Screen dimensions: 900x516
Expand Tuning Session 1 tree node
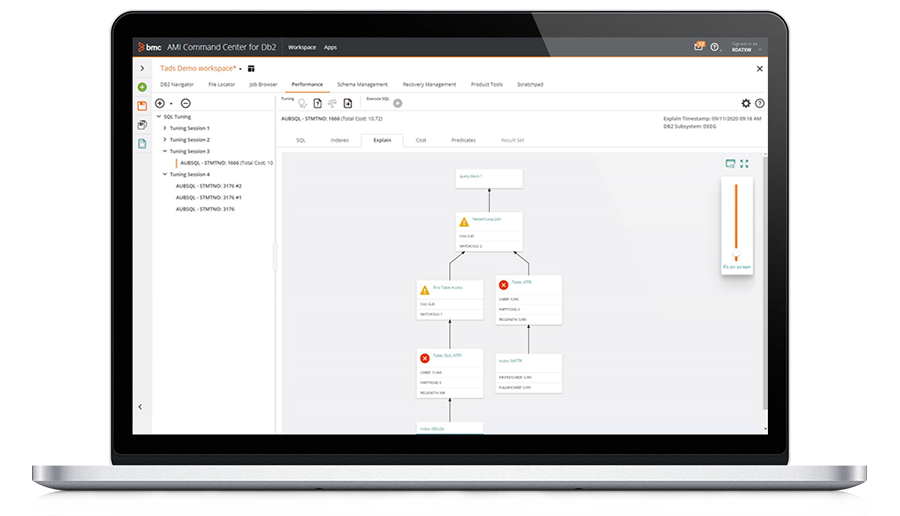pos(165,128)
